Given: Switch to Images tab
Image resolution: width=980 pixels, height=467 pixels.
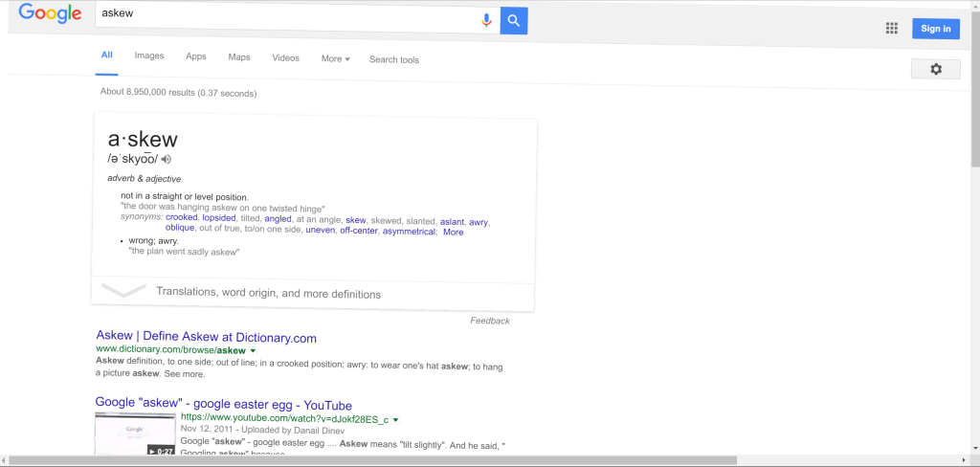Looking at the screenshot, I should (149, 56).
